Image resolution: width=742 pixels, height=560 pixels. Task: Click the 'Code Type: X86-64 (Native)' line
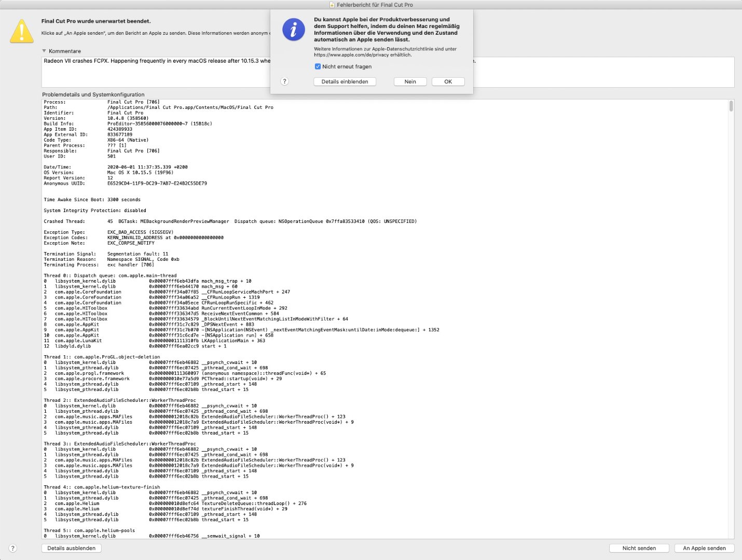(96, 140)
